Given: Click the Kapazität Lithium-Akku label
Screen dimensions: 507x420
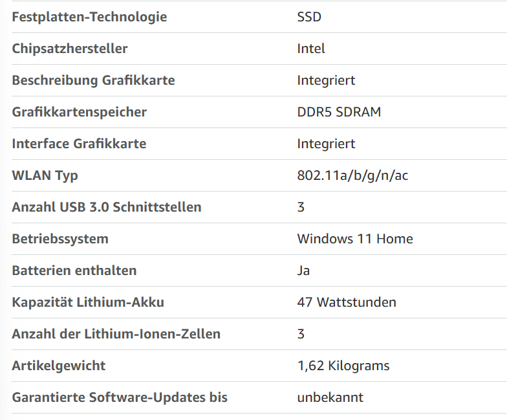Looking at the screenshot, I should (88, 302).
